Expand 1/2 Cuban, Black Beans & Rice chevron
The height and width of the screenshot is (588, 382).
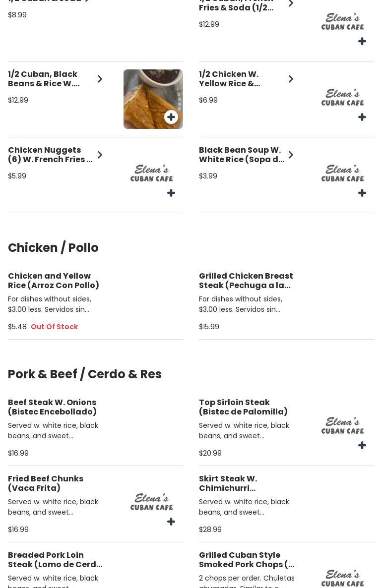tap(100, 79)
